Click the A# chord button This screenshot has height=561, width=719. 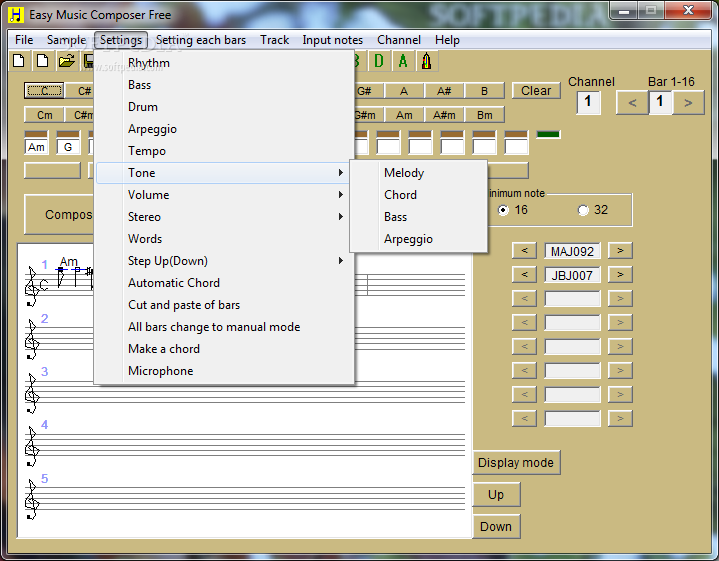tap(444, 91)
